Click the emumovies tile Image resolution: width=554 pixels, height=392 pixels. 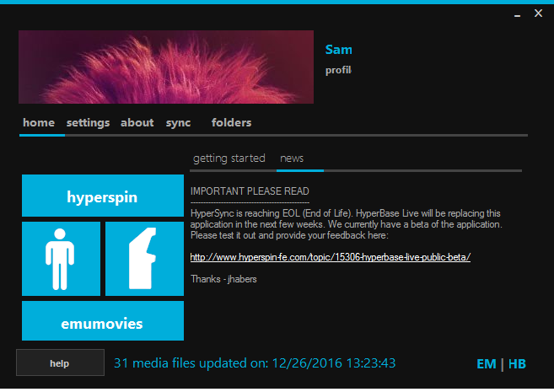pos(103,320)
